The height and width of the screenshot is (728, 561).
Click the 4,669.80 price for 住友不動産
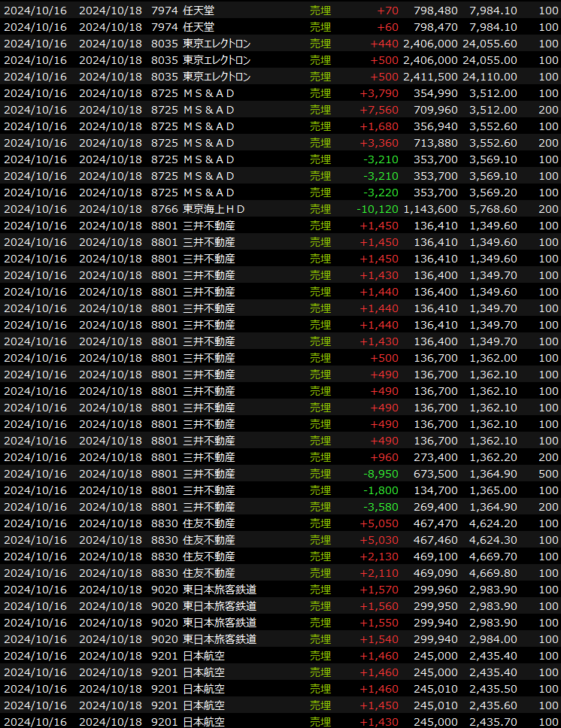point(493,573)
